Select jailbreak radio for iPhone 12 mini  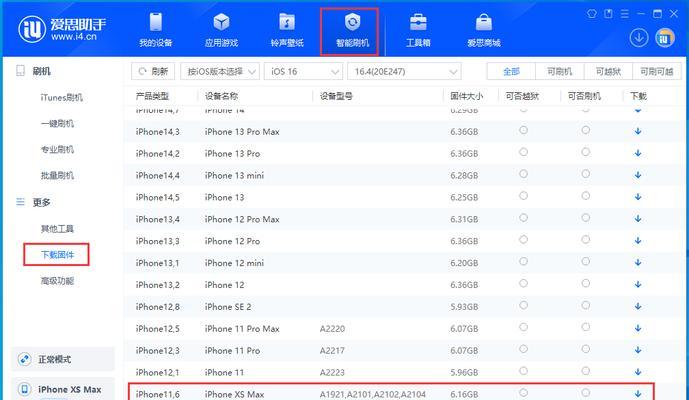523,262
